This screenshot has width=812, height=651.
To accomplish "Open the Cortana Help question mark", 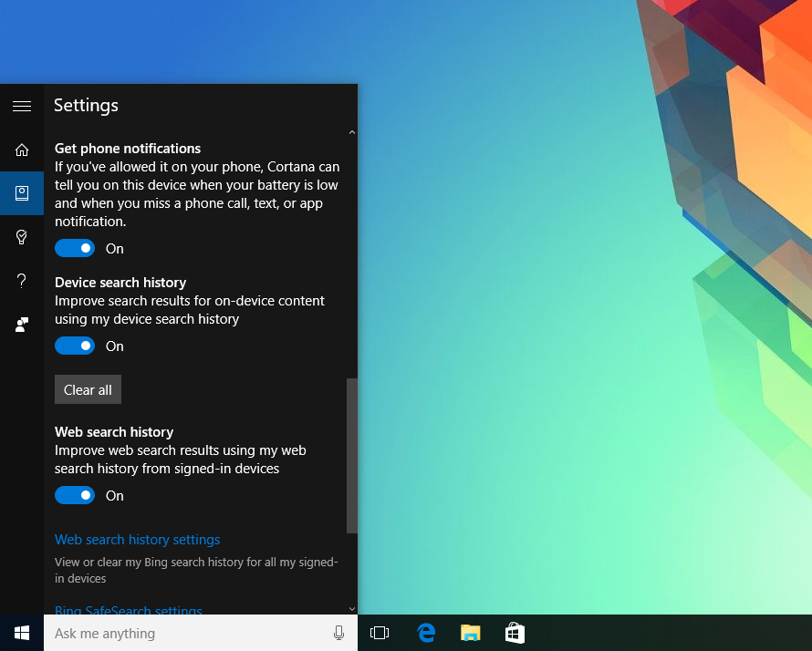I will coord(22,281).
